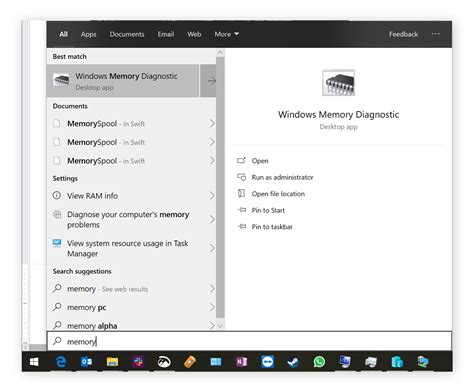Switch to the Web tab
The width and height of the screenshot is (474, 392).
click(194, 34)
